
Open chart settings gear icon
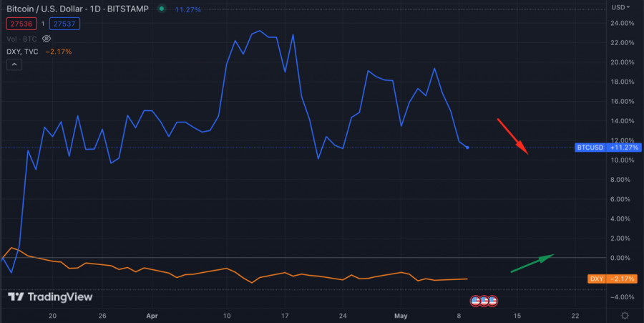pos(625,316)
